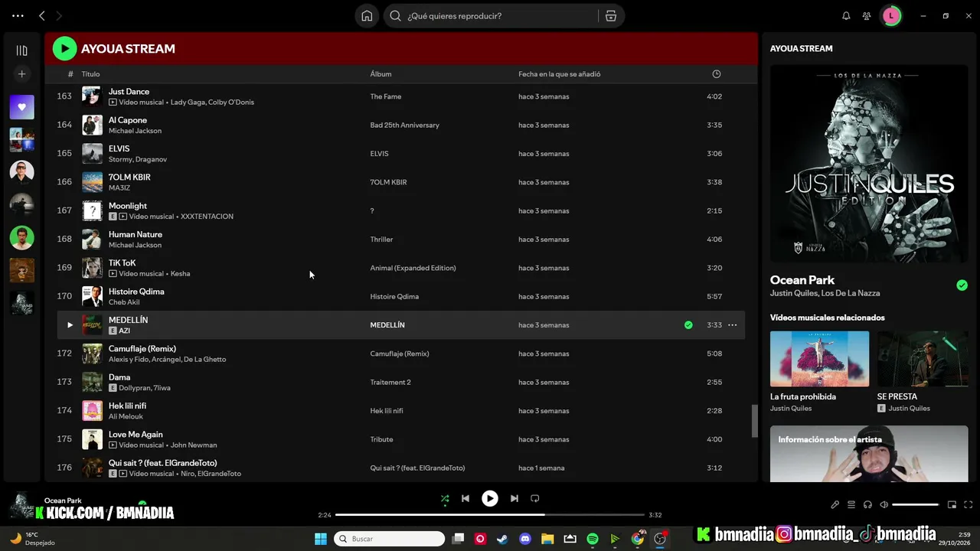Open the notifications bell
Viewport: 980px width, 551px height.
(x=846, y=16)
